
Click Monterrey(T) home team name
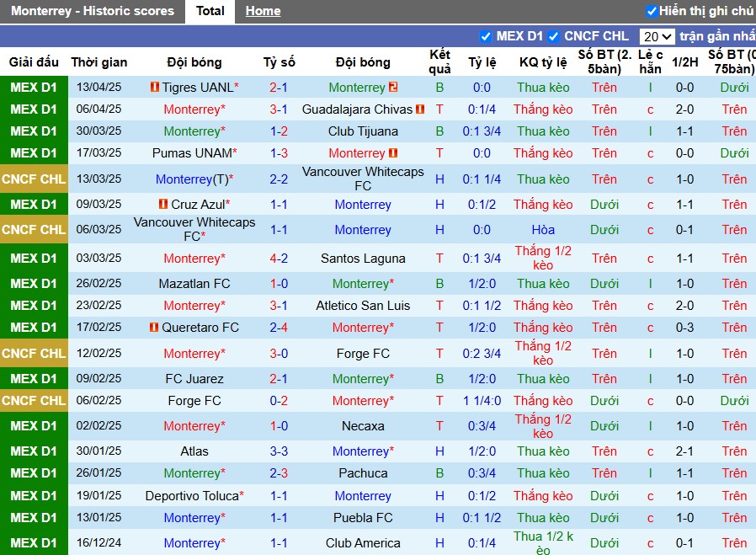pos(194,179)
